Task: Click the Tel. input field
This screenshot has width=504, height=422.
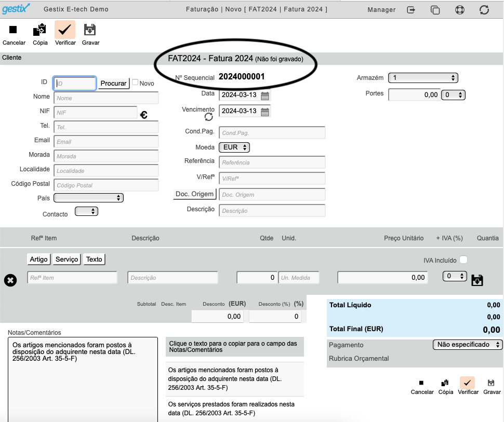Action: [106, 127]
